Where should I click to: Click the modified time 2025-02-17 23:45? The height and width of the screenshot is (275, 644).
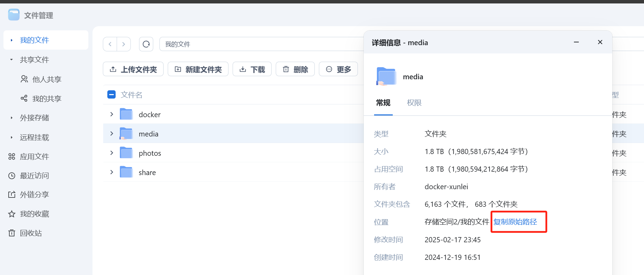coord(452,240)
